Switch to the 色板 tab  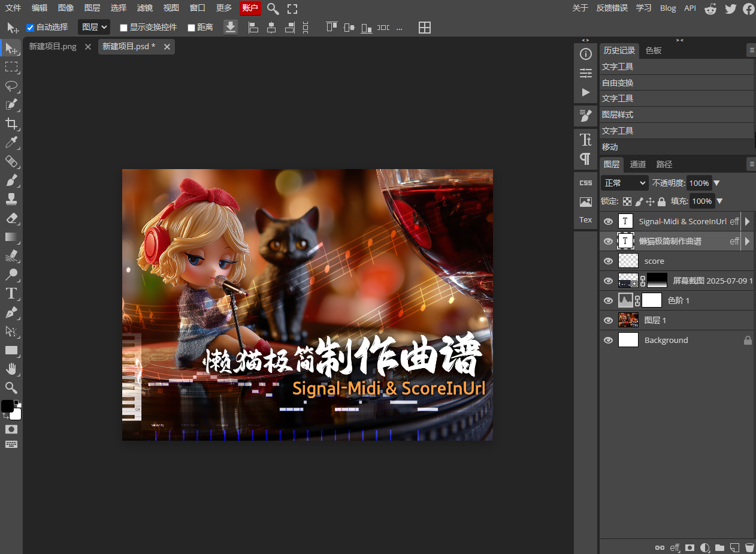pos(654,51)
